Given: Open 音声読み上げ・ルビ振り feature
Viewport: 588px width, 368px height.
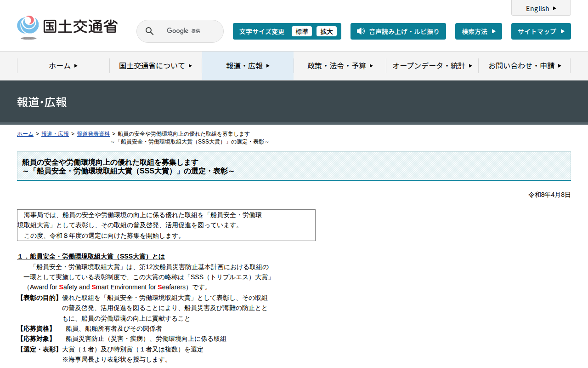Looking at the screenshot, I should pyautogui.click(x=398, y=31).
